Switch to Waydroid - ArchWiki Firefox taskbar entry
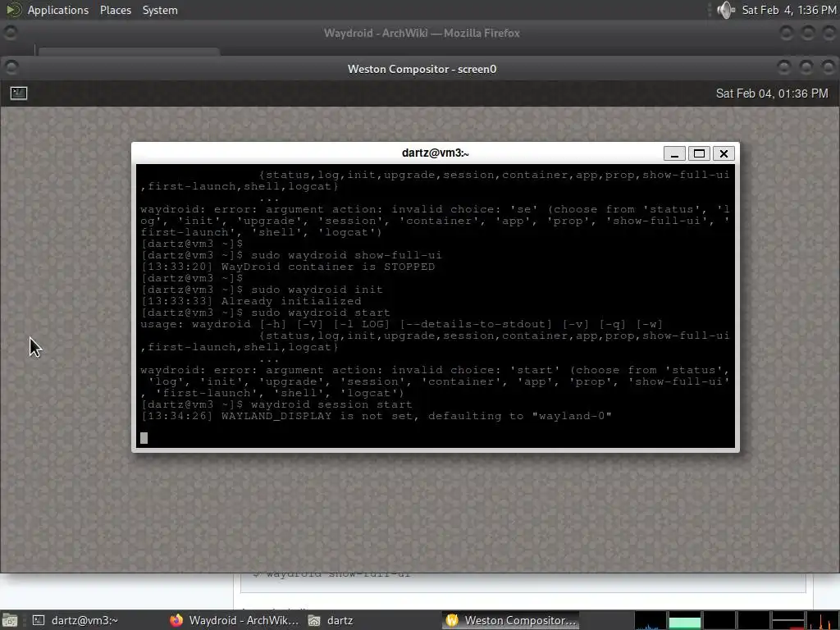Image resolution: width=840 pixels, height=630 pixels. point(234,620)
